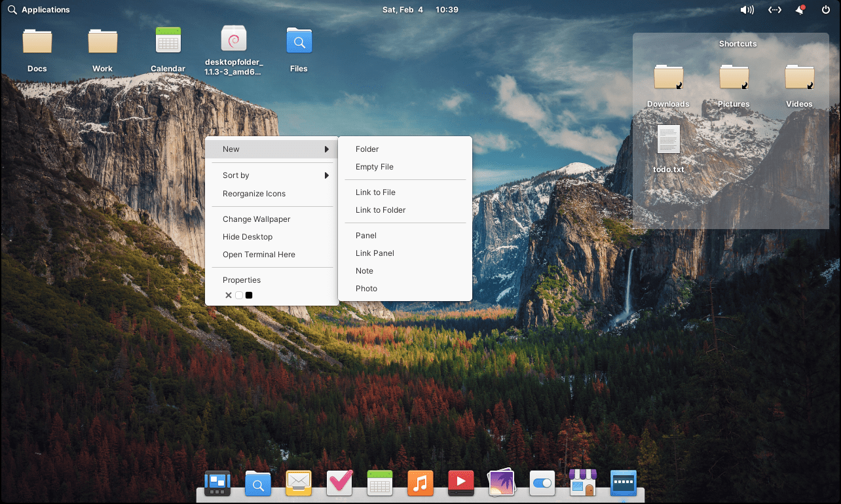Open Downloads shortcut in Shortcuts panel
841x504 pixels.
click(669, 77)
